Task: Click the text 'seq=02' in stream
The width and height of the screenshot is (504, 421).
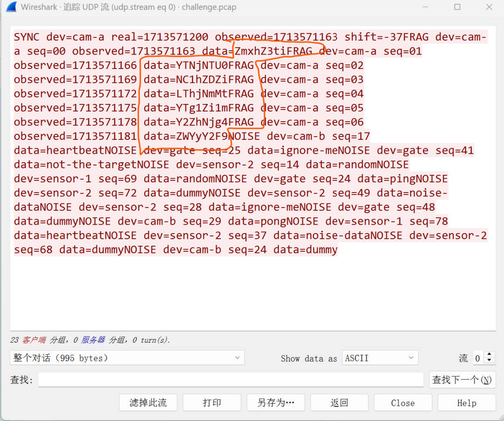Action: (344, 66)
